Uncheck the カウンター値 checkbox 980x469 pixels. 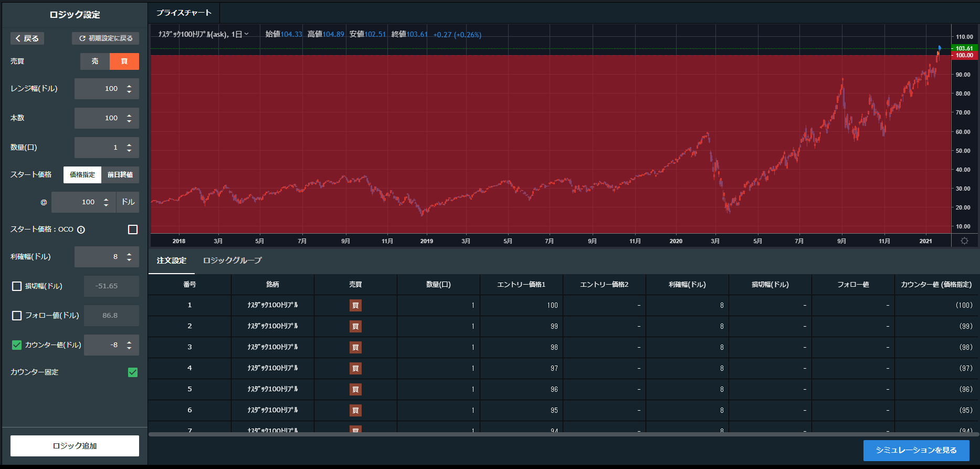[17, 345]
